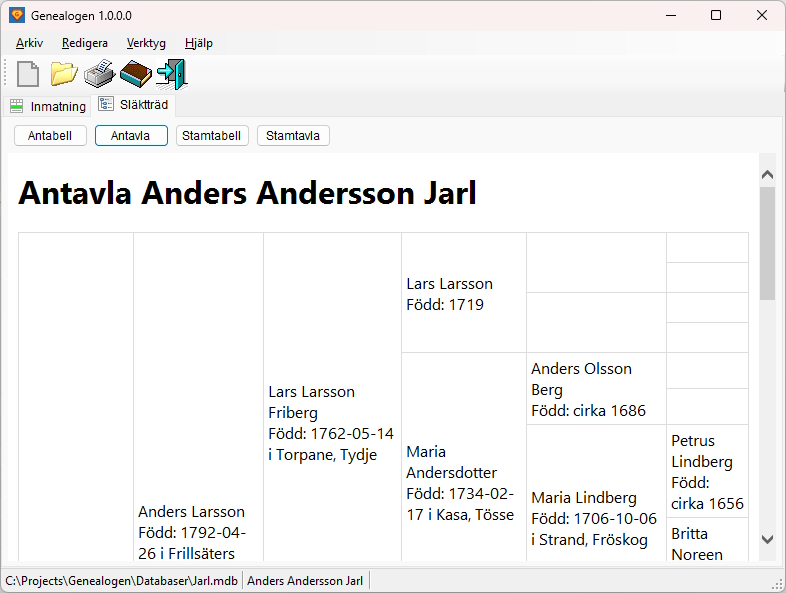
Task: Select the Lars Larsson Född: 1719 cell
Action: click(x=464, y=293)
